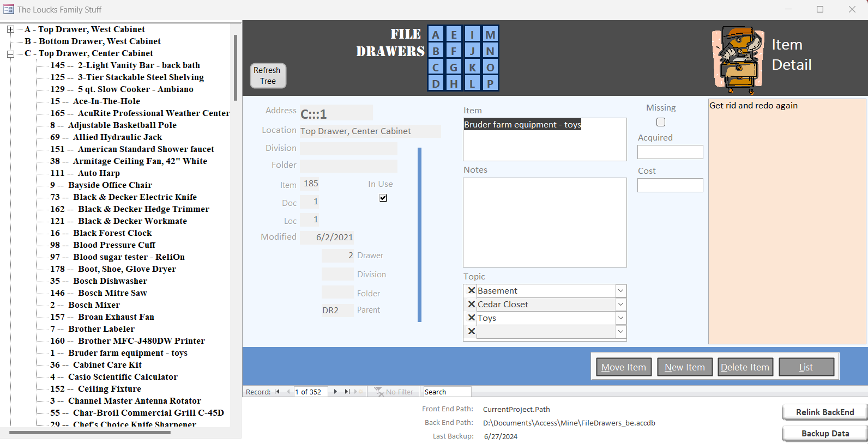This screenshot has width=868, height=444.
Task: Click the Cost input field
Action: 670,185
